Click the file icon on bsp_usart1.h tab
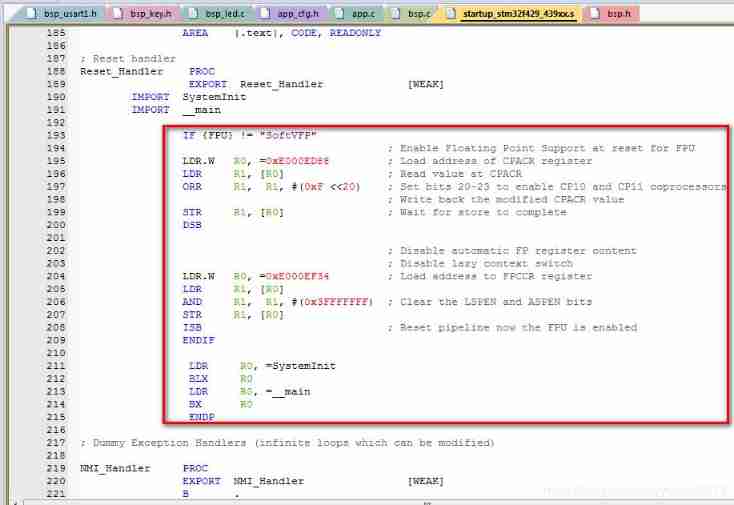The height and width of the screenshot is (505, 734). click(31, 14)
